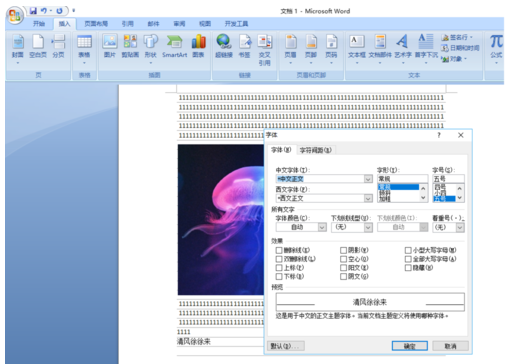Open the Page Number (页码) menu
This screenshot has height=364, width=515.
[331, 49]
